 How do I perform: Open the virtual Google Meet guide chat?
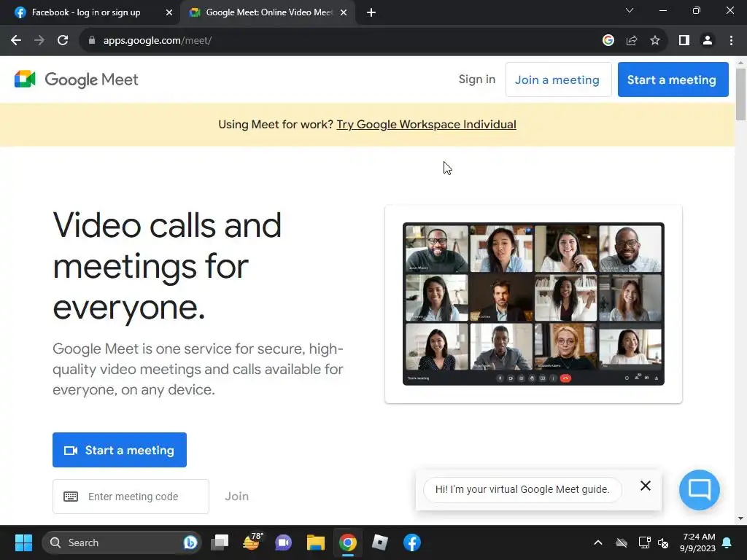point(700,489)
